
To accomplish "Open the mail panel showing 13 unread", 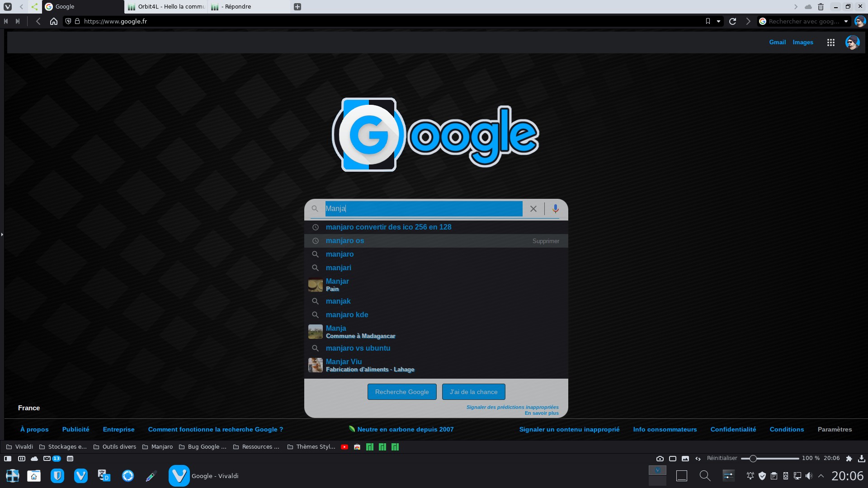I will (x=48, y=459).
